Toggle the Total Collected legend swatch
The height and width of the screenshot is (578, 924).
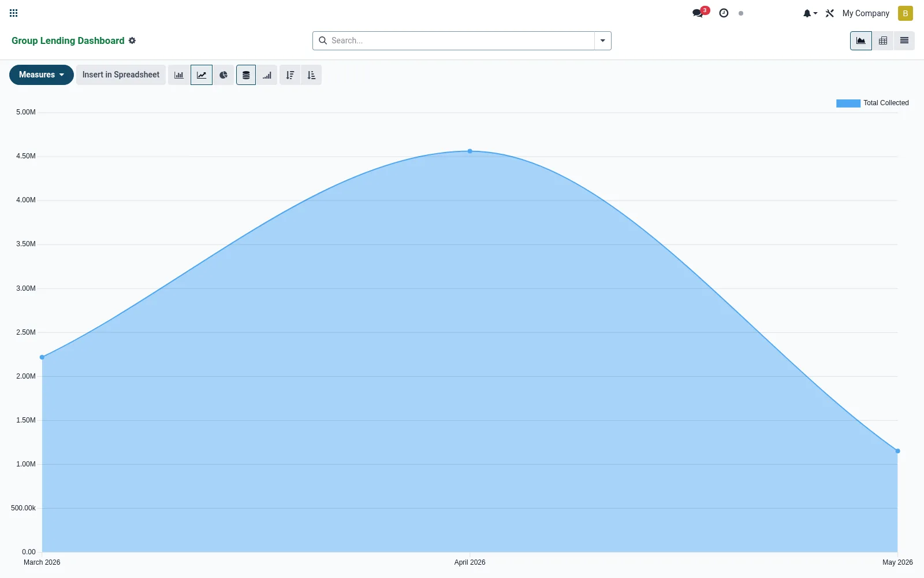[x=848, y=103]
